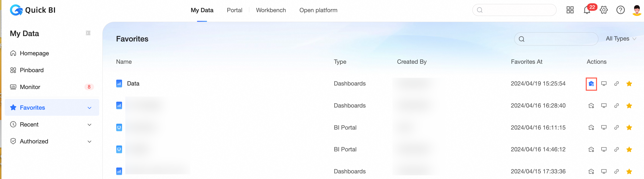Collapse the My Data sidebar
The height and width of the screenshot is (179, 644).
(x=88, y=33)
